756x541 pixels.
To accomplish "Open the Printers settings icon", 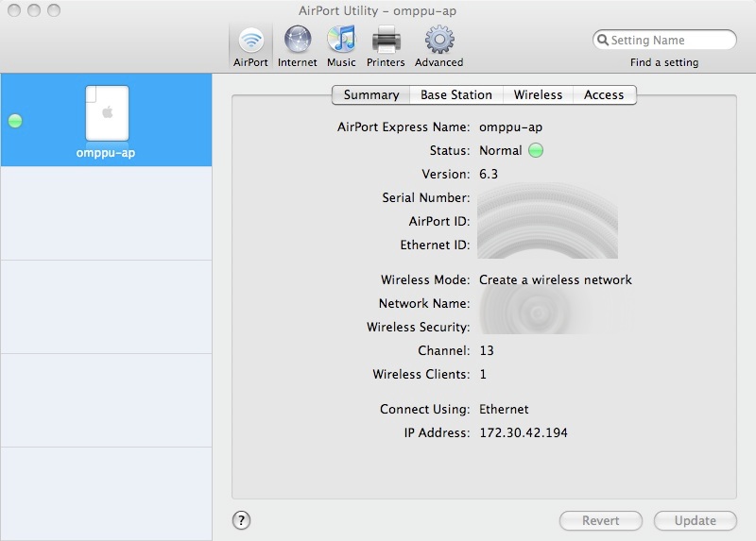I will [386, 46].
